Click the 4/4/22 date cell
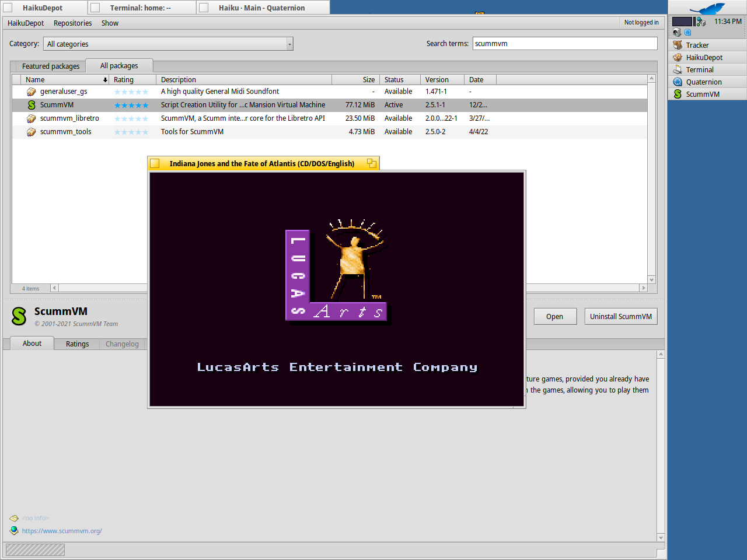Viewport: 747px width, 560px height. point(479,132)
